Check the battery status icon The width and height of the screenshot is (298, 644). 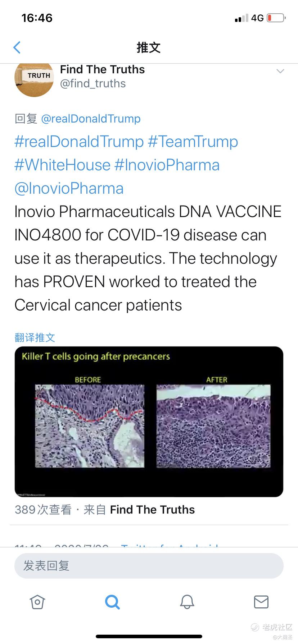[276, 18]
